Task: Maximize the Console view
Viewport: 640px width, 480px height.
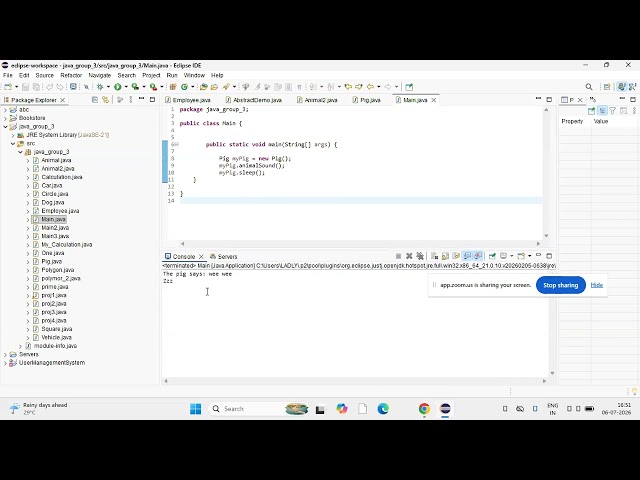Action: coord(549,256)
